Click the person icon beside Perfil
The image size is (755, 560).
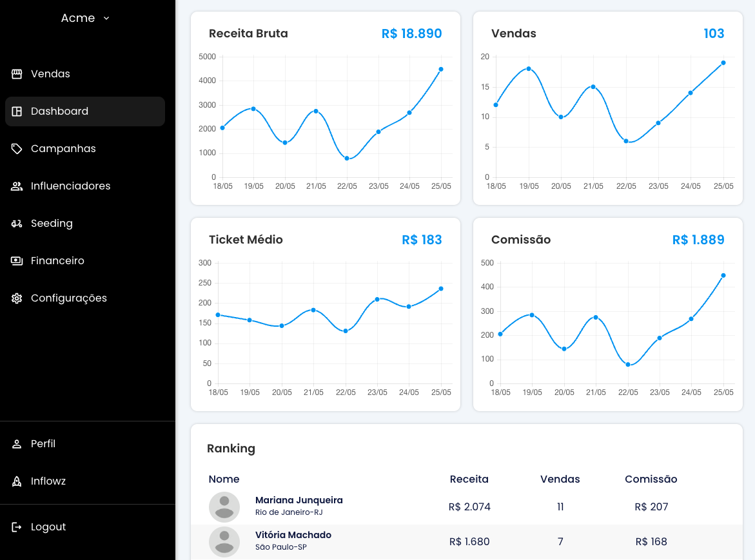coord(17,444)
